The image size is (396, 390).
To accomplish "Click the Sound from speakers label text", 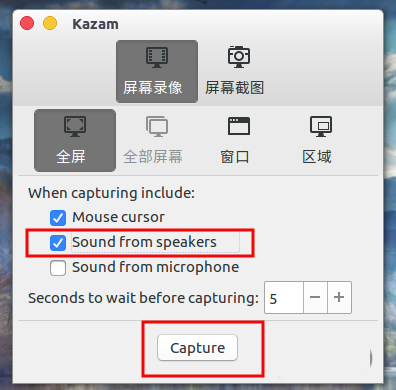I will point(144,242).
